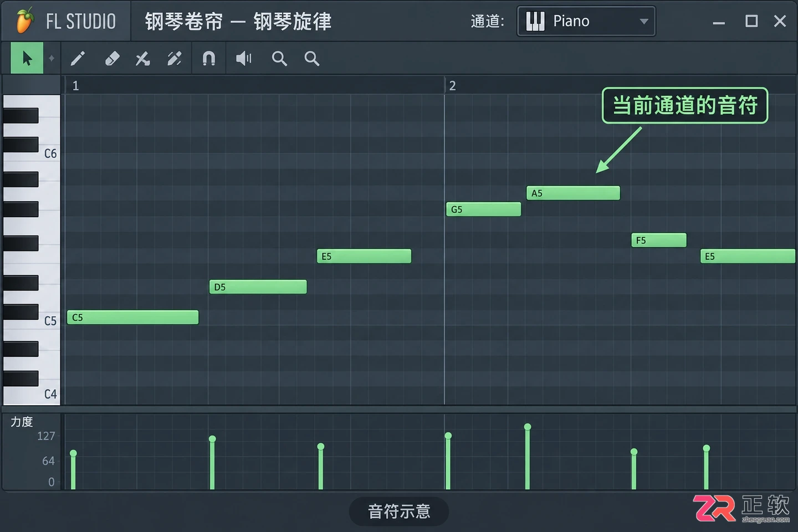Click the small diamond icon beside Select
798x532 pixels.
(52, 58)
